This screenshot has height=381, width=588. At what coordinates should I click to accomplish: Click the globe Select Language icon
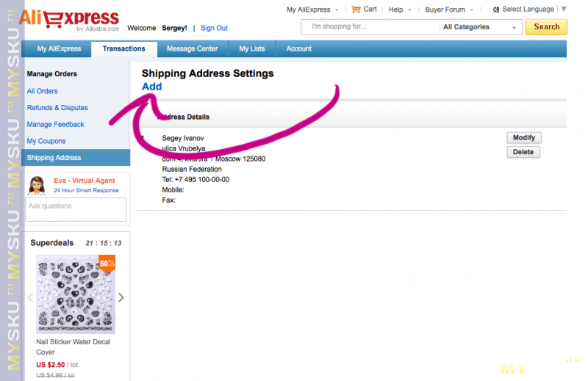[x=496, y=10]
